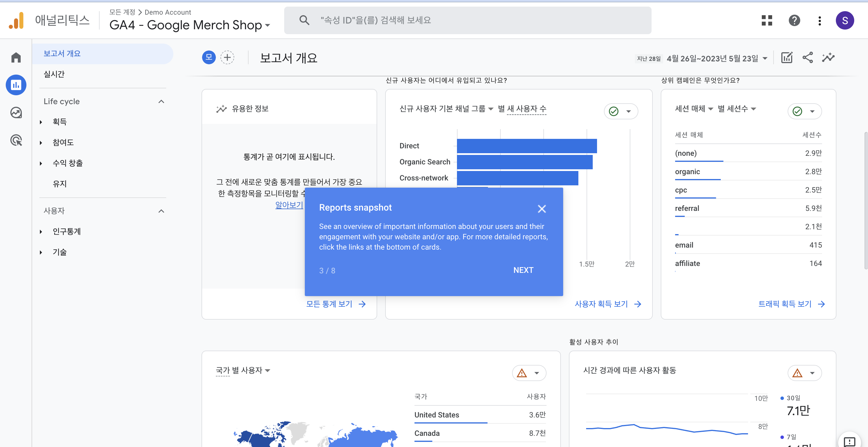The height and width of the screenshot is (447, 868).
Task: Open the Advertising icon in left rail
Action: (x=16, y=140)
